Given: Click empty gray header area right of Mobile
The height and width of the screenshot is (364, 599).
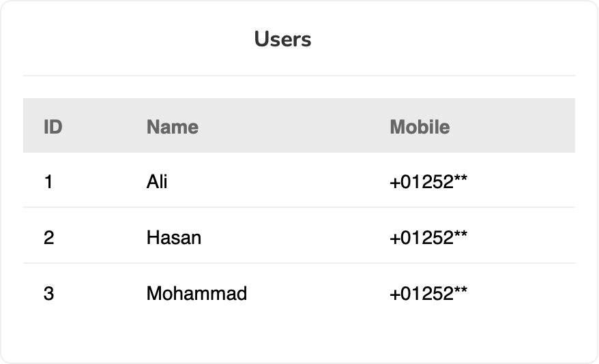Looking at the screenshot, I should tap(518, 127).
